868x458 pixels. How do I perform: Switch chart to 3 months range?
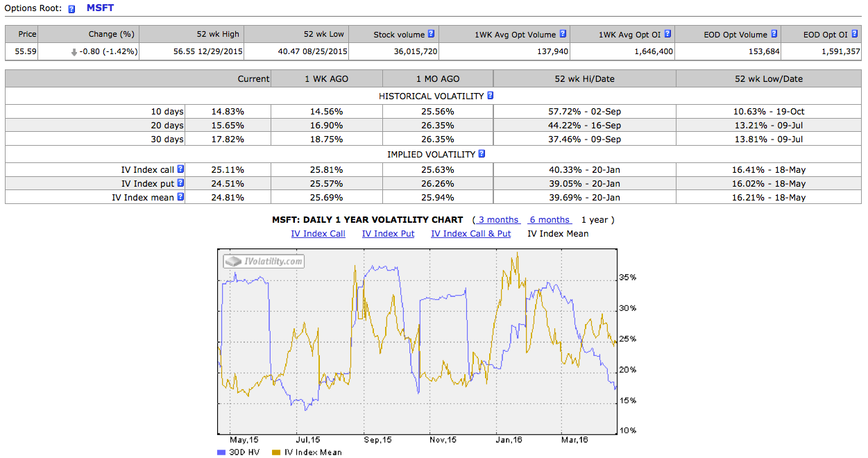[x=498, y=220]
